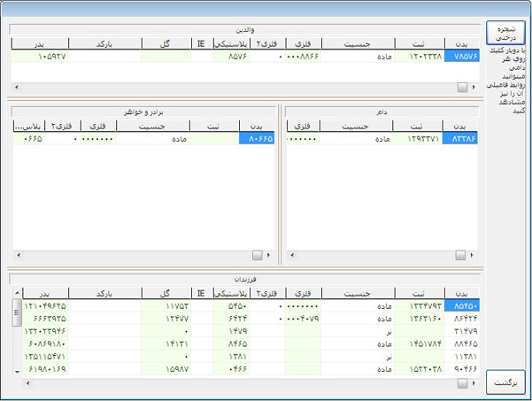
Task: Click parents table horizontal scrollbar thumb
Action: [x=462, y=87]
